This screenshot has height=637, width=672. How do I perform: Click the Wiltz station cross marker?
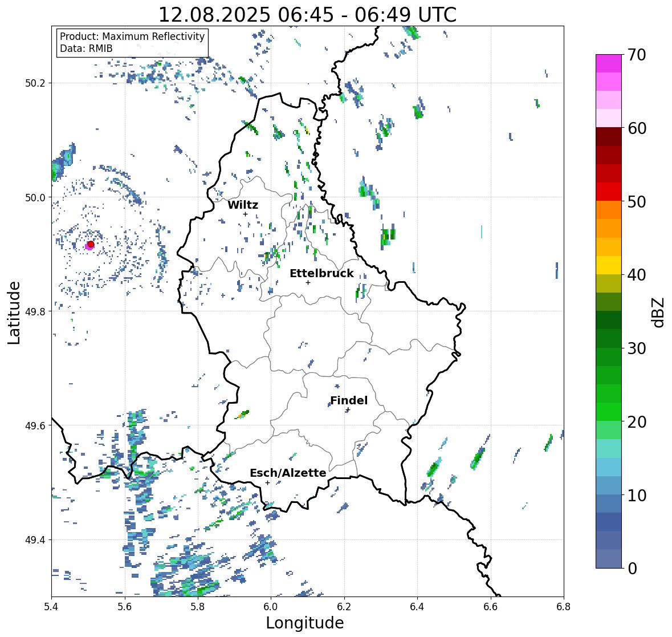pos(245,214)
